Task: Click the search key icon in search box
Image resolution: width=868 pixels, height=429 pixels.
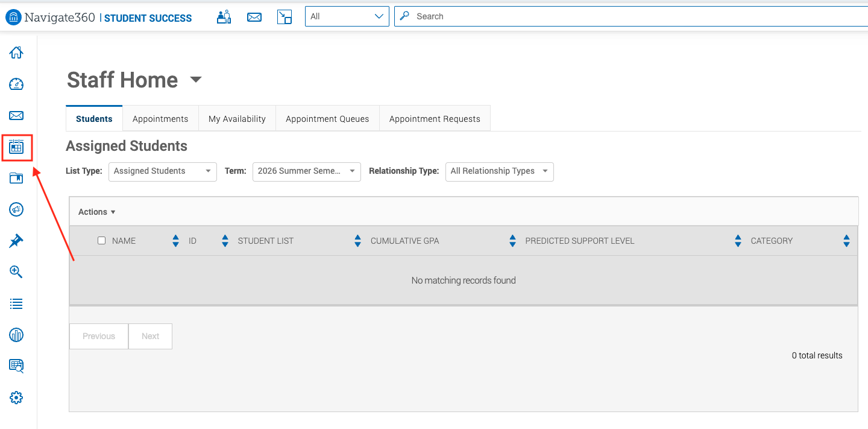Action: click(x=405, y=16)
